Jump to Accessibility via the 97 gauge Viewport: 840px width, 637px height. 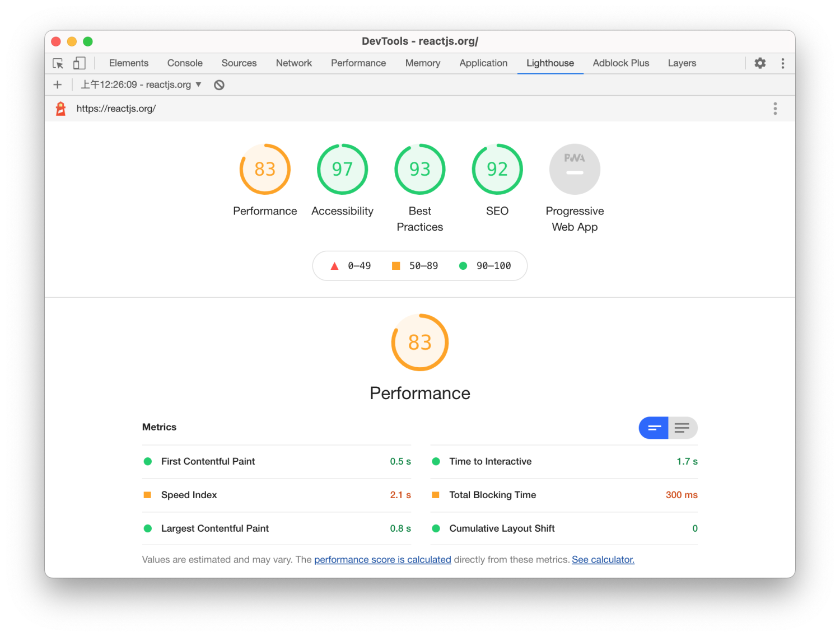(x=342, y=169)
